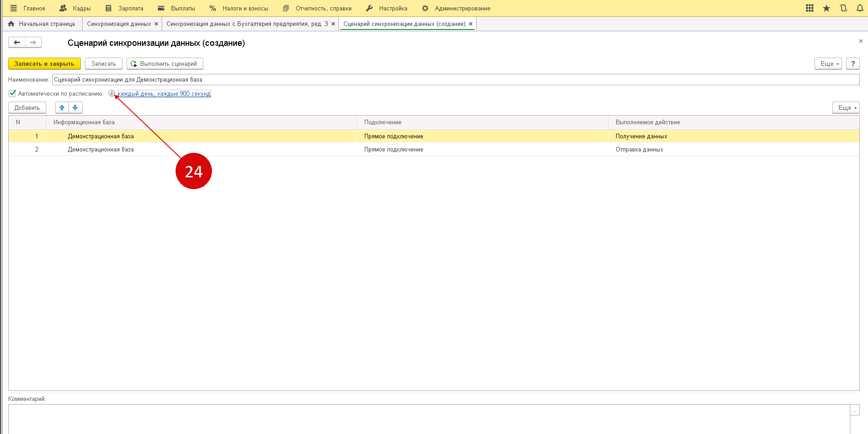Click 'Выполнить сценарий' button

pyautogui.click(x=164, y=64)
